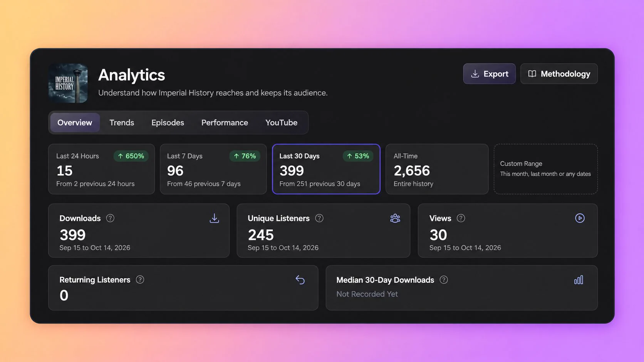Click the 0 value under Returning Listeners
644x362 pixels.
64,295
